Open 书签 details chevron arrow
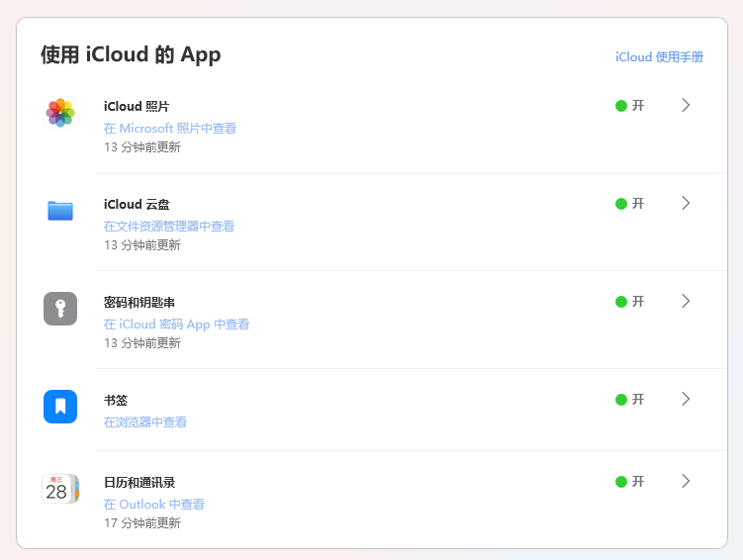The height and width of the screenshot is (560, 743). (686, 399)
